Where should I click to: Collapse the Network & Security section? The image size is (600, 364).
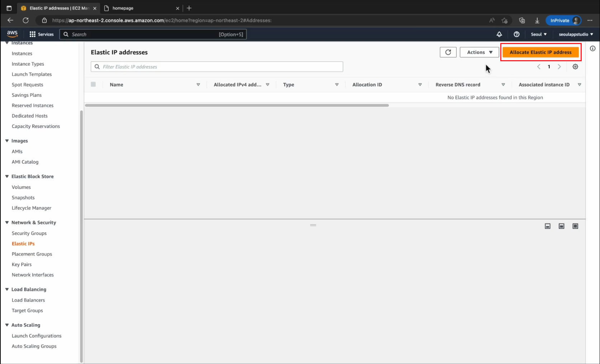7,222
